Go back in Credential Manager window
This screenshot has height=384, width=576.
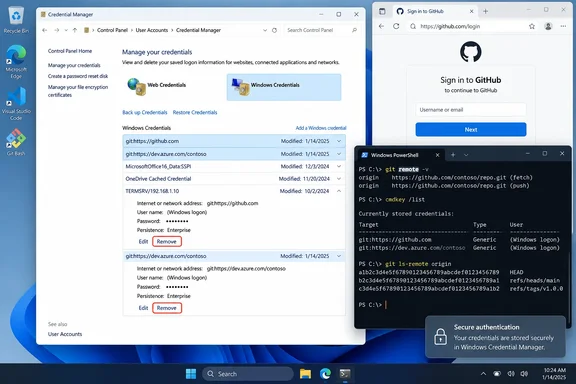pos(44,30)
